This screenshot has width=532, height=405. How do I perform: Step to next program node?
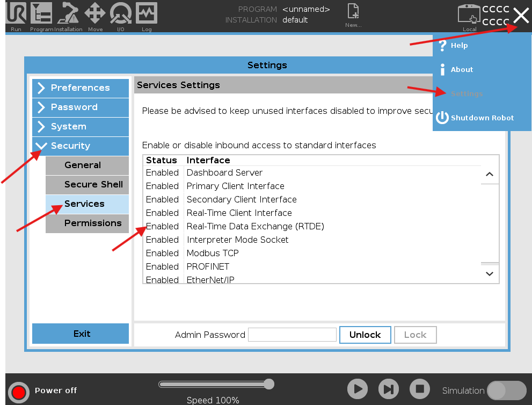tap(389, 389)
